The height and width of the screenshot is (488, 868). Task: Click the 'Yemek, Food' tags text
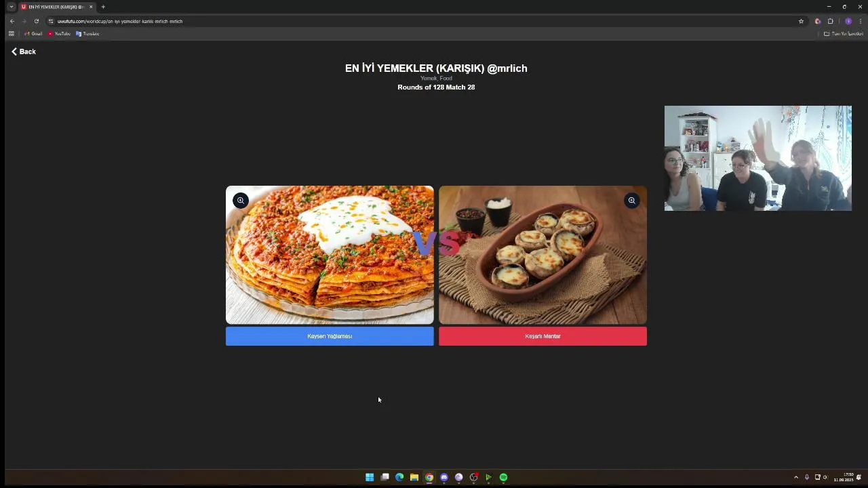coord(436,79)
